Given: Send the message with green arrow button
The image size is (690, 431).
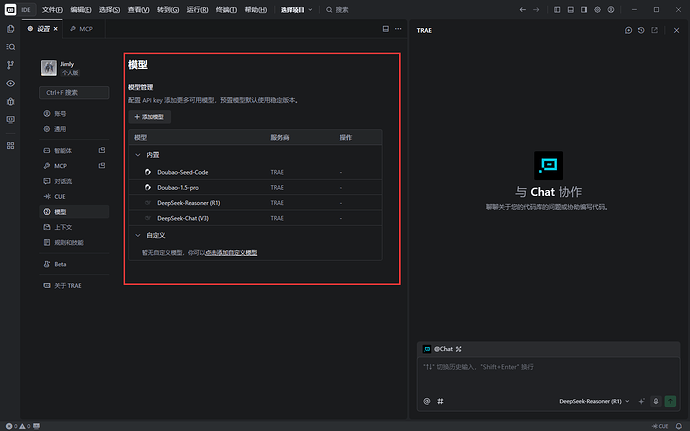Looking at the screenshot, I should (x=670, y=401).
